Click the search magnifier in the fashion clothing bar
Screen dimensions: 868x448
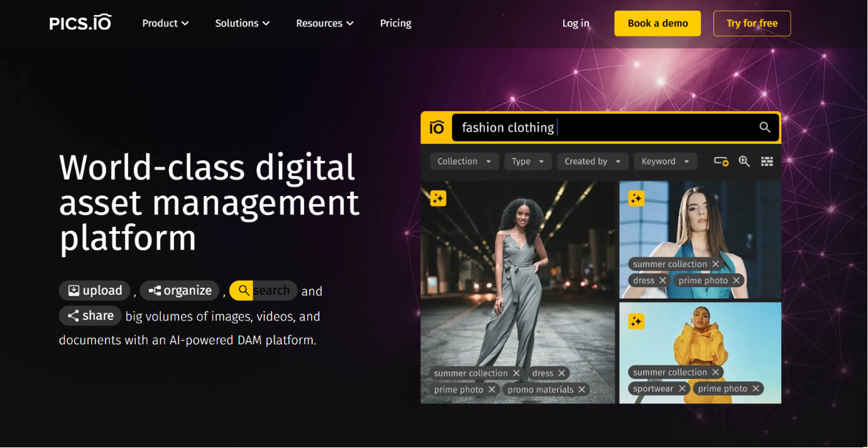(765, 128)
